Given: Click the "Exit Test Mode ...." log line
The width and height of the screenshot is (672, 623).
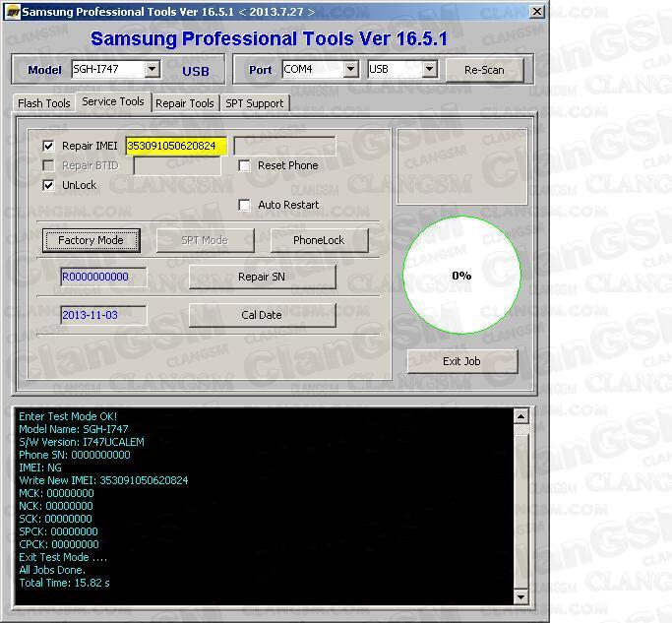Looking at the screenshot, I should (63, 557).
